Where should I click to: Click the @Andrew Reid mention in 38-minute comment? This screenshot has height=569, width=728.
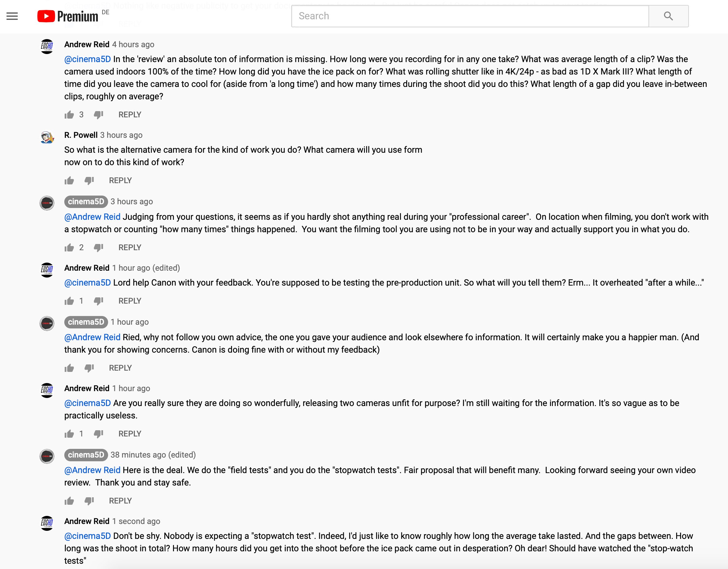(x=92, y=470)
